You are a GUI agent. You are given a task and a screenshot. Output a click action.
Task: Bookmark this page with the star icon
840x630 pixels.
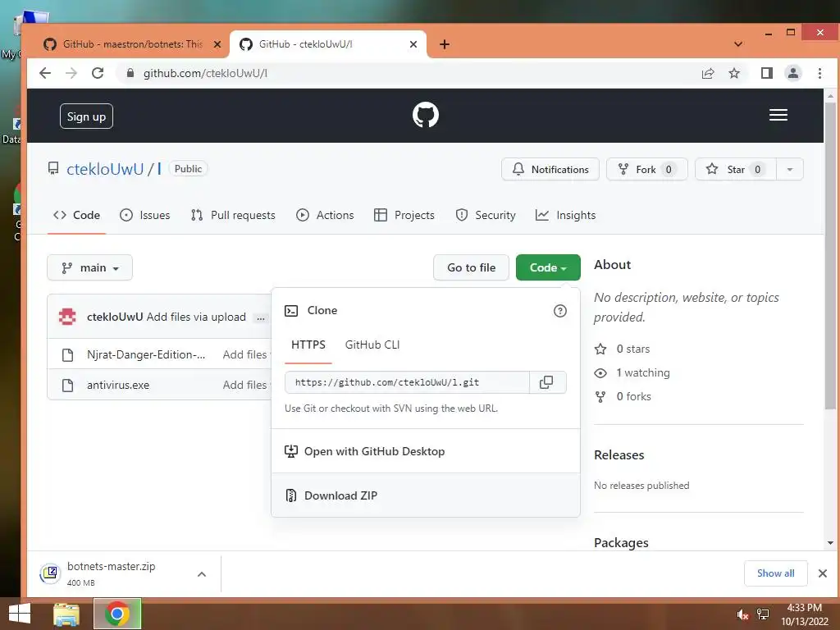tap(734, 73)
